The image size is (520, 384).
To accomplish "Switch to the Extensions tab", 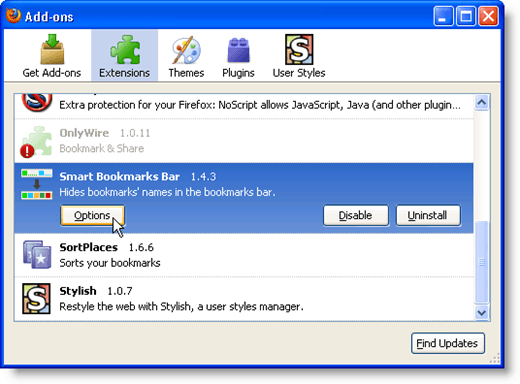I will (124, 55).
